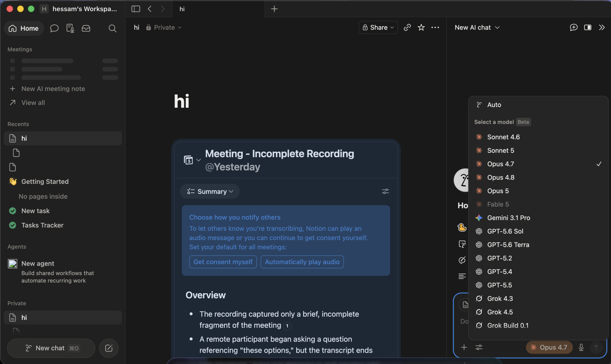Select Opus 4.8 model
Viewport: 611px width, 364px height.
pos(538,178)
